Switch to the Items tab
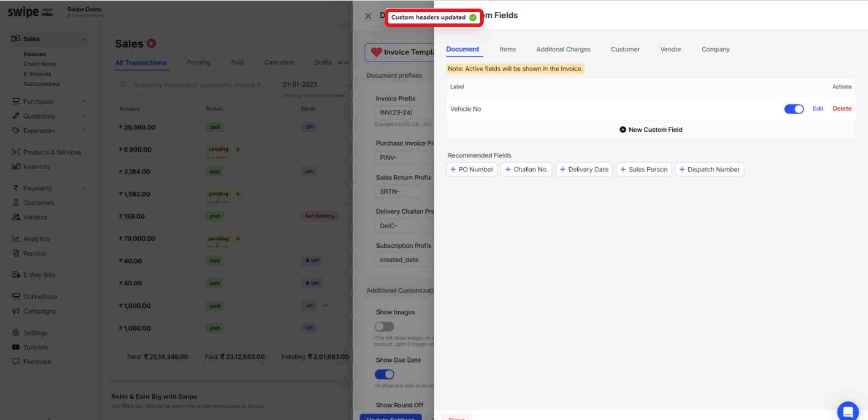This screenshot has width=868, height=420. coord(507,49)
